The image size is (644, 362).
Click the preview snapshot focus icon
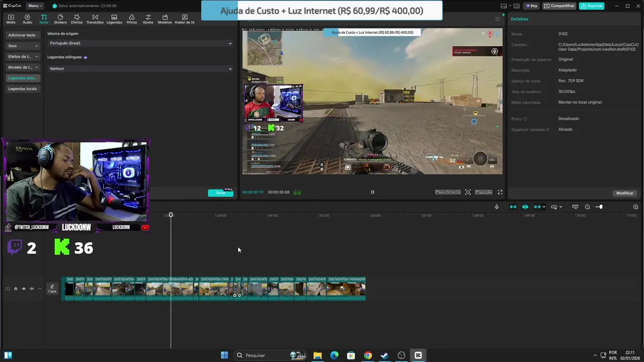click(468, 192)
